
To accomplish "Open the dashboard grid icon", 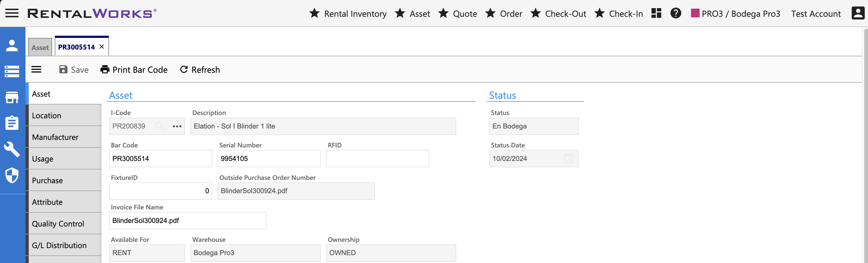I will coord(656,14).
